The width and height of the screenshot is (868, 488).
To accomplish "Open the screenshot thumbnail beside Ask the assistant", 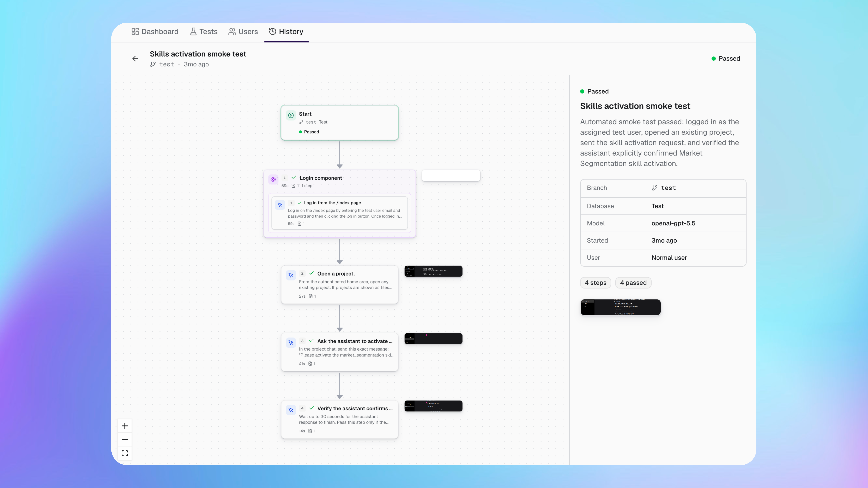I will 433,339.
